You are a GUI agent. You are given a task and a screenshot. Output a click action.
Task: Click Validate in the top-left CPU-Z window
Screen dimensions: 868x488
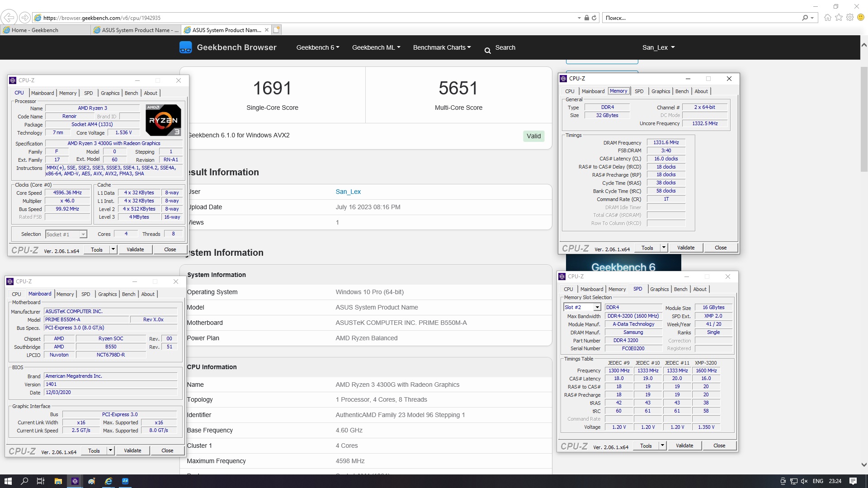(x=135, y=249)
